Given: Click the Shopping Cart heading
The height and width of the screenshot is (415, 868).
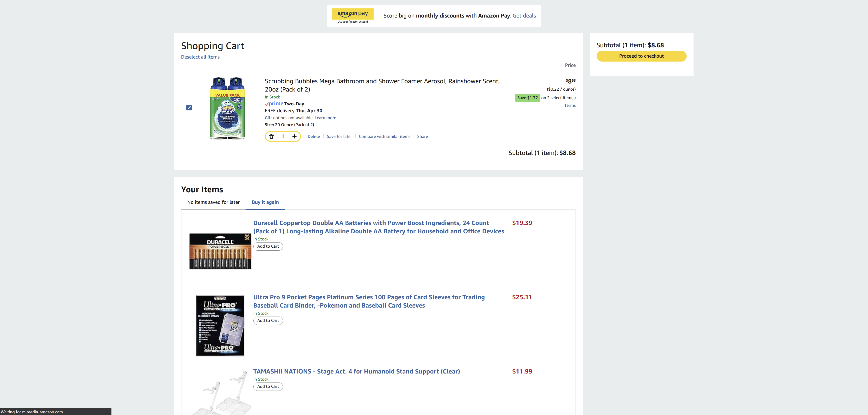Looking at the screenshot, I should tap(212, 46).
